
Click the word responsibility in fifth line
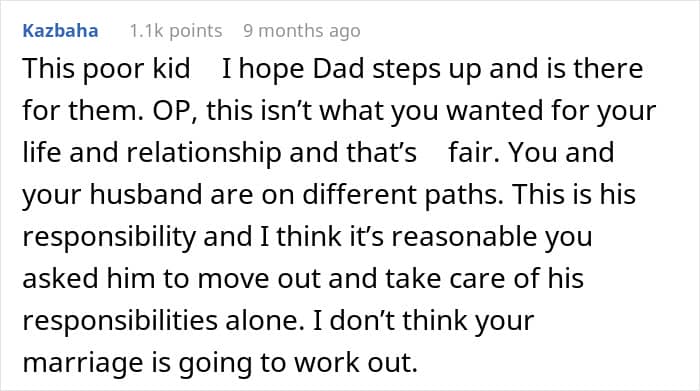109,237
